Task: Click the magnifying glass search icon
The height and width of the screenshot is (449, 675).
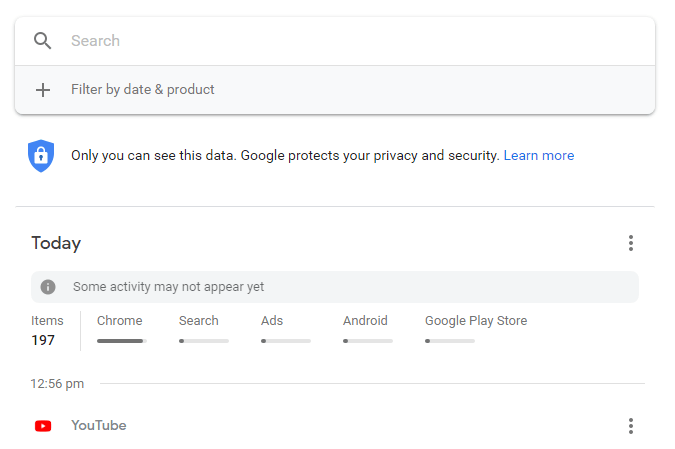Action: point(42,41)
